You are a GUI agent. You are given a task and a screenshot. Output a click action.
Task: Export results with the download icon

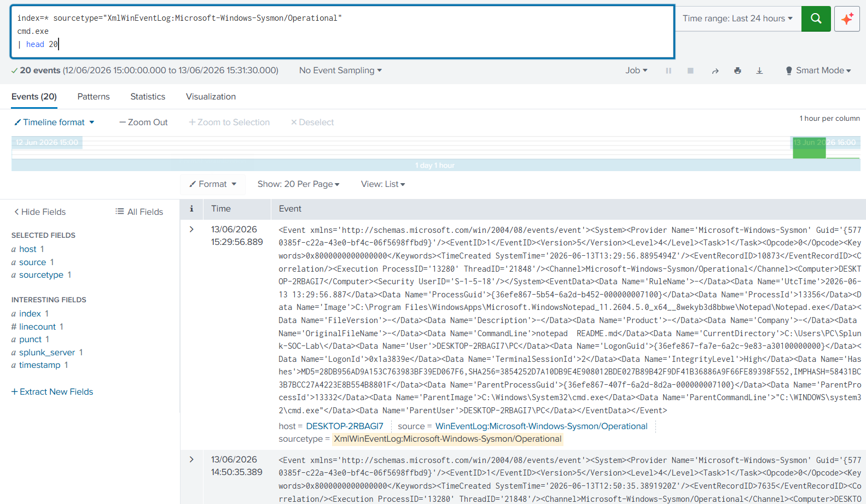click(759, 71)
